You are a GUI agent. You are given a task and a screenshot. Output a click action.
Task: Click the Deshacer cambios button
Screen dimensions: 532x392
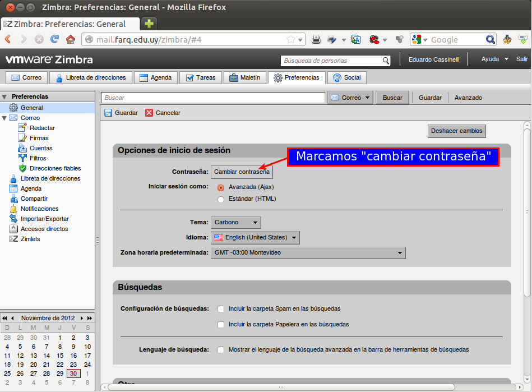(457, 131)
